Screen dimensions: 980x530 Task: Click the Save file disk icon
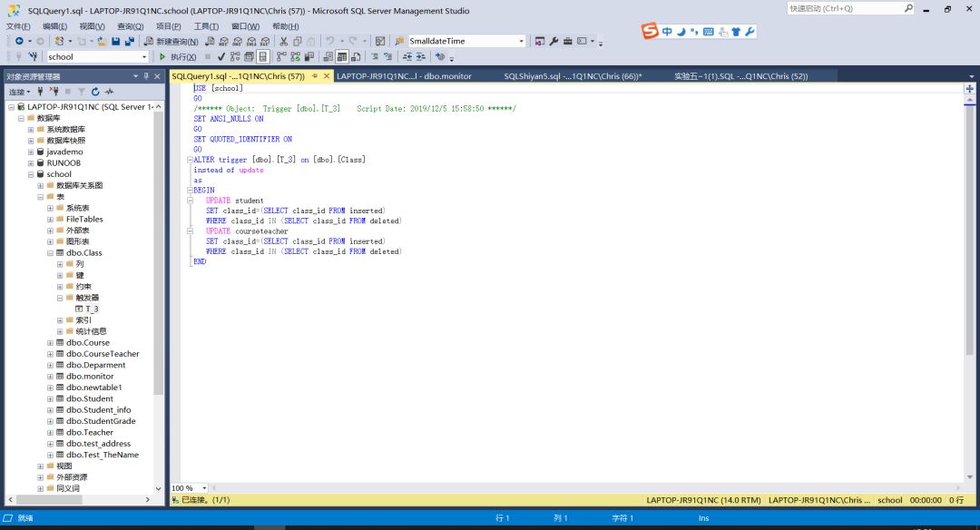[x=116, y=42]
